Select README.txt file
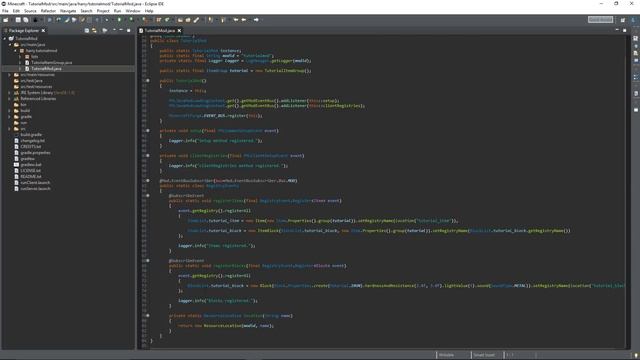Viewport: 640px width, 360px height. (x=31, y=177)
